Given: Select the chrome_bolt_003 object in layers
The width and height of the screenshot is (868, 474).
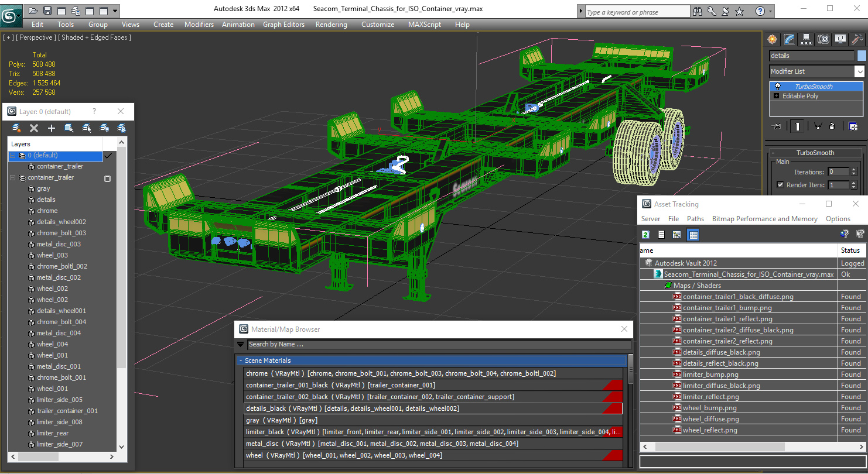Looking at the screenshot, I should click(x=61, y=233).
